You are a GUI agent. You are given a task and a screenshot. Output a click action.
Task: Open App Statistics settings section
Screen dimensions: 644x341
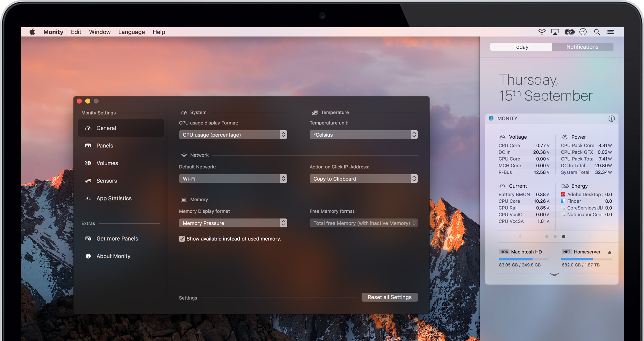pos(121,198)
